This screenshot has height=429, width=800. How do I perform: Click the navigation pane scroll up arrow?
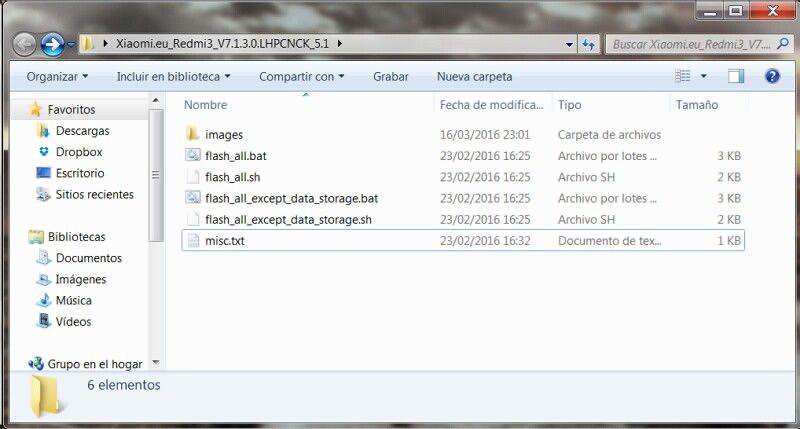(156, 100)
